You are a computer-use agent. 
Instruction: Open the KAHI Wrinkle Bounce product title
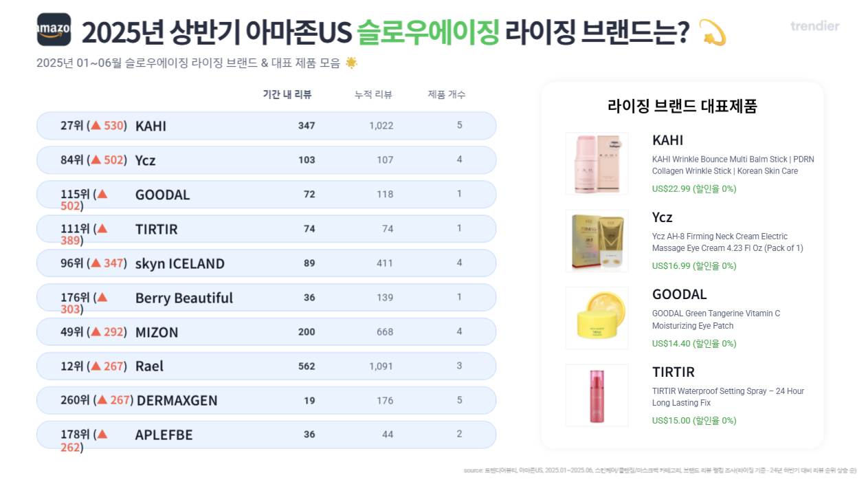click(x=733, y=165)
